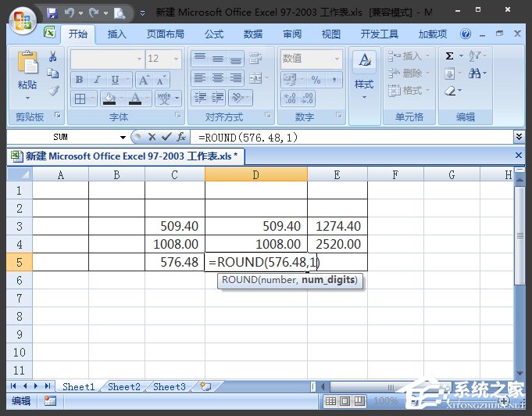Switch to the Sheet2 worksheet tab
The image size is (532, 416).
click(124, 387)
